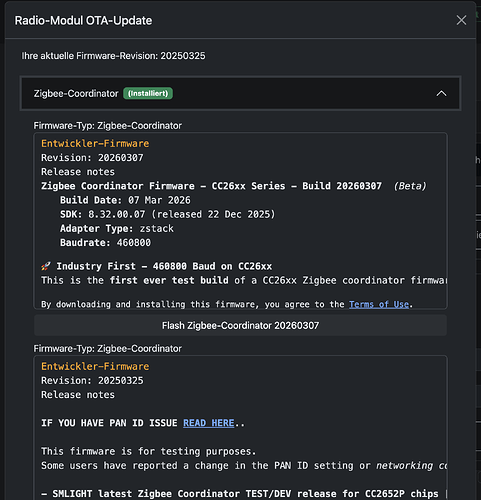Click the SDK 8.32.00.07 release line

pos(168,214)
